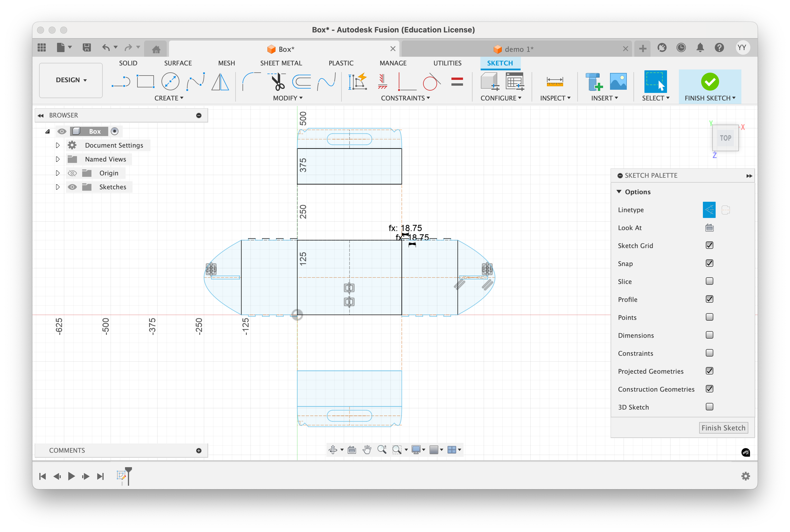Open the CONSTRAINTS dropdown menu
The height and width of the screenshot is (532, 790).
click(405, 98)
